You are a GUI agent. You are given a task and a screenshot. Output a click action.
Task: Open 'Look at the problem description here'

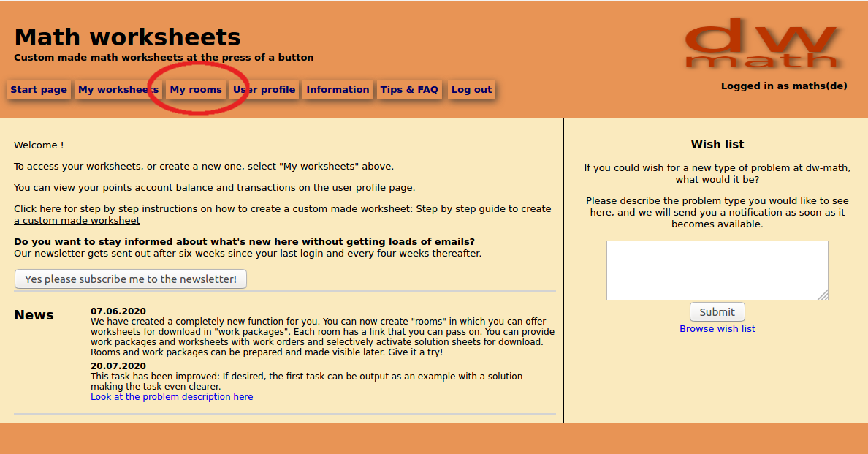tap(172, 396)
